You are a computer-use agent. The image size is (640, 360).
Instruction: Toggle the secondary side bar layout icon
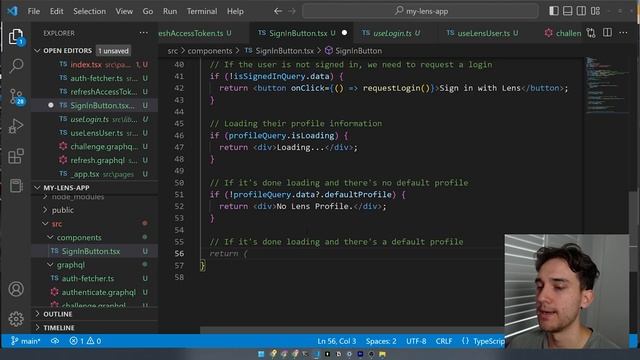[581, 11]
